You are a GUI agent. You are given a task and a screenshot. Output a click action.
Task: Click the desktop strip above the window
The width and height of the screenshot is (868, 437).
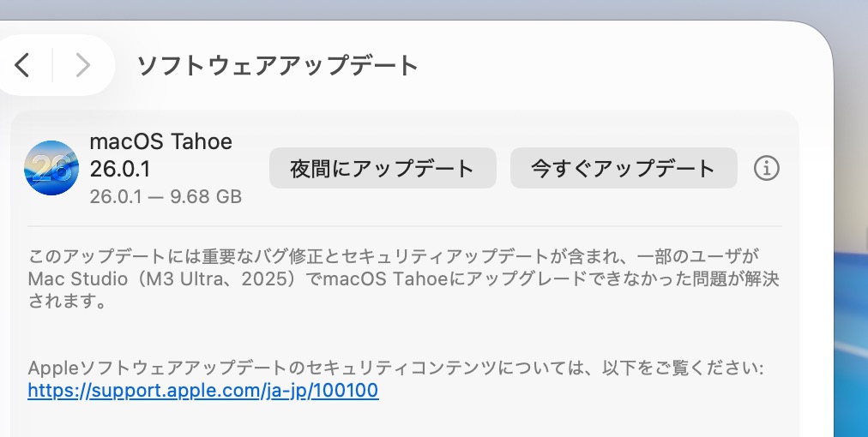pyautogui.click(x=429, y=9)
